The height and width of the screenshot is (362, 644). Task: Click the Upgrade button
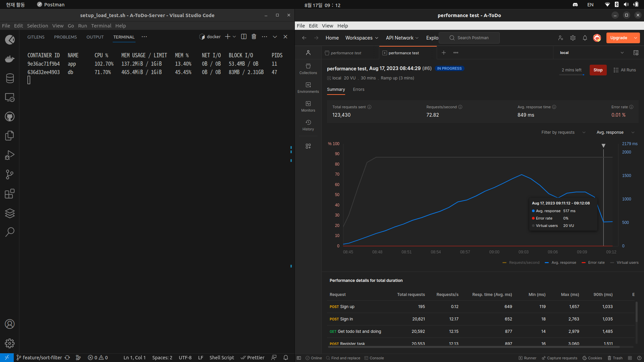[x=619, y=38]
